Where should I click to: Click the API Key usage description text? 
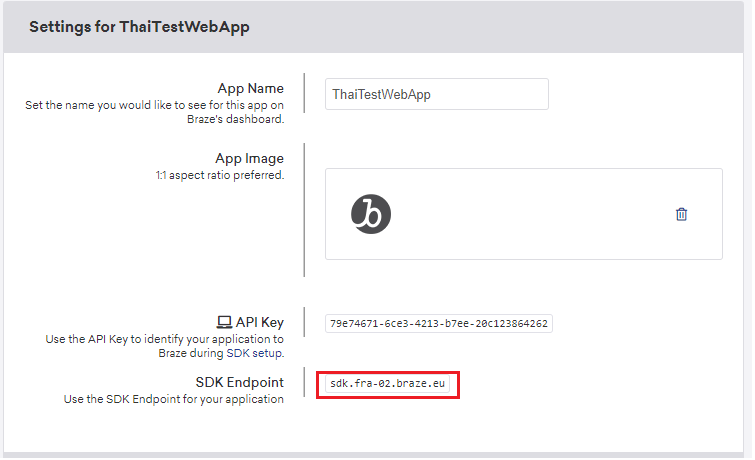tap(165, 346)
